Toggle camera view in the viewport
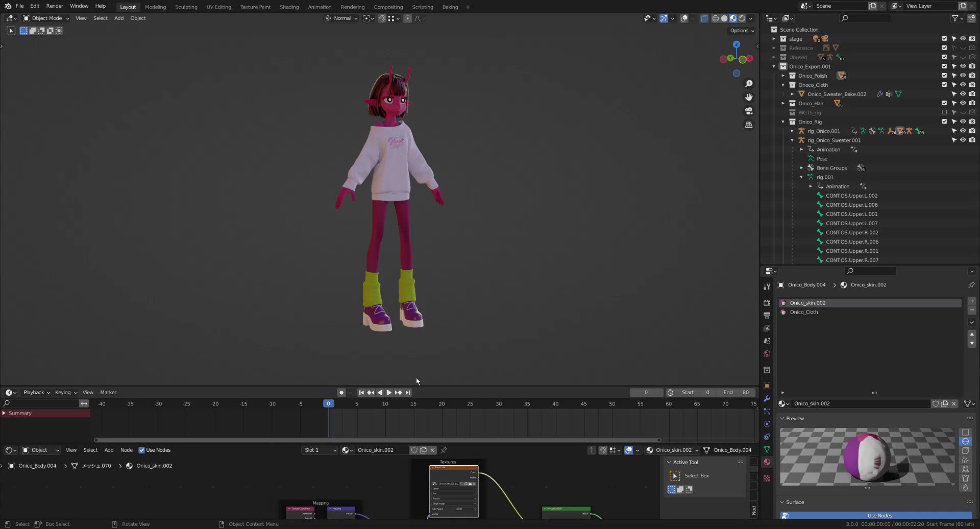 pyautogui.click(x=749, y=111)
